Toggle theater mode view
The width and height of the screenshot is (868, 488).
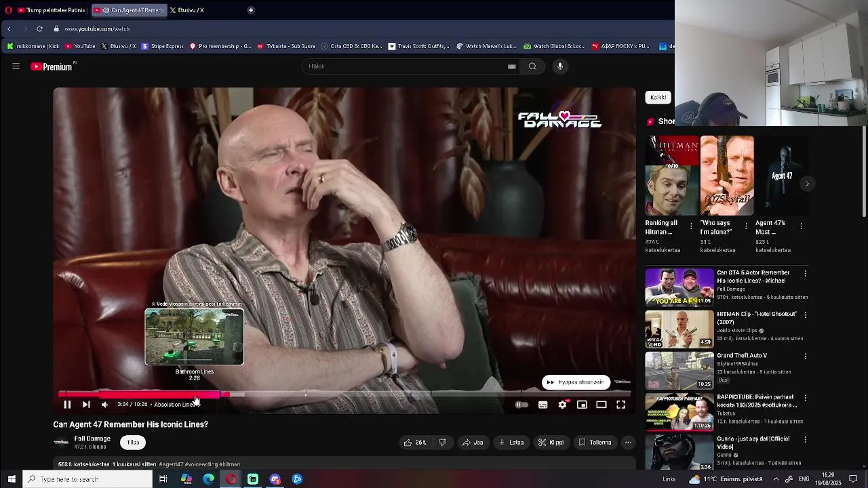point(601,405)
